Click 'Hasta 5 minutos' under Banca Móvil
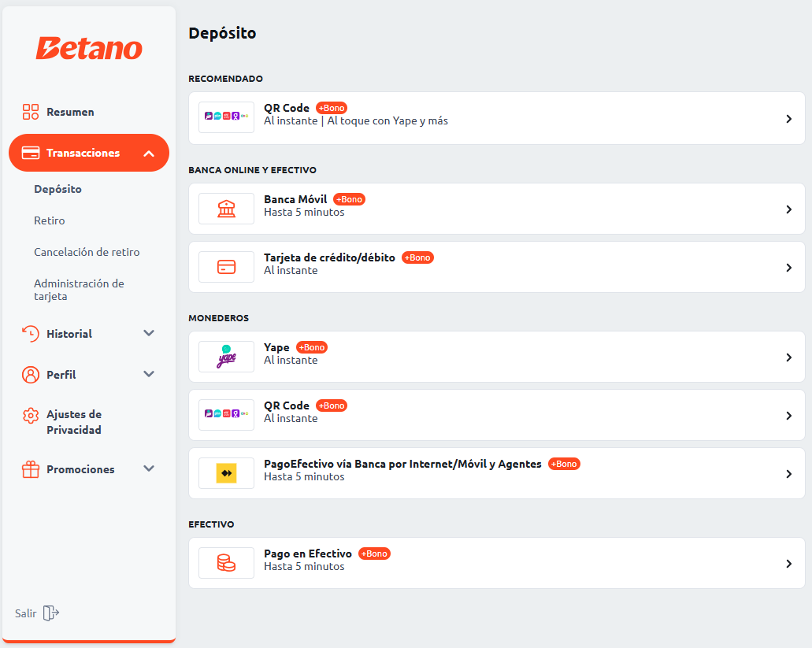The image size is (812, 648). pos(304,213)
